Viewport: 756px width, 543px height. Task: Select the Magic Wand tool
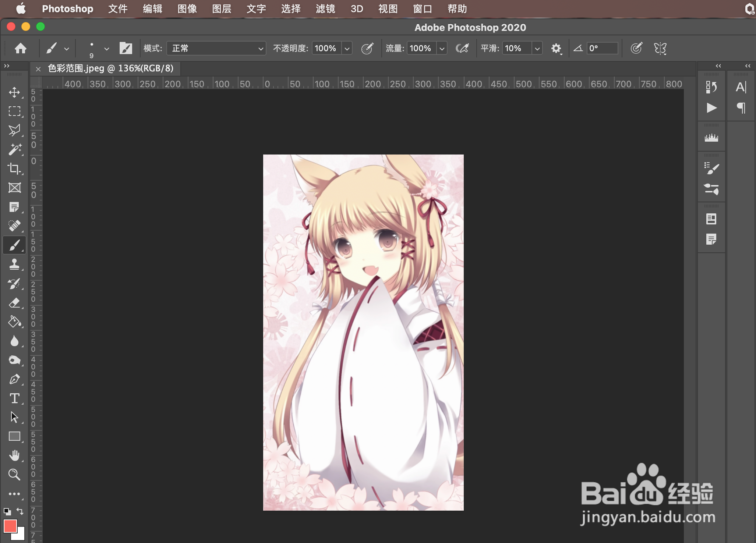coord(14,149)
